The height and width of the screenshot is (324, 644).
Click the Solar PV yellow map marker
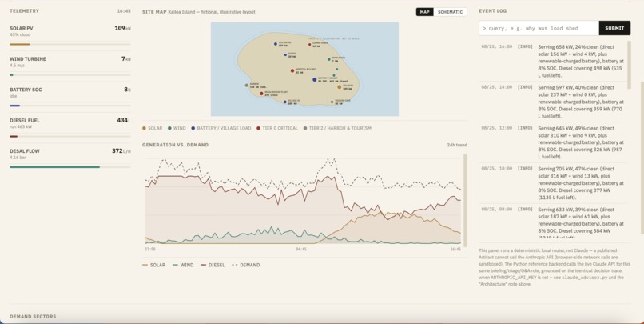click(340, 87)
